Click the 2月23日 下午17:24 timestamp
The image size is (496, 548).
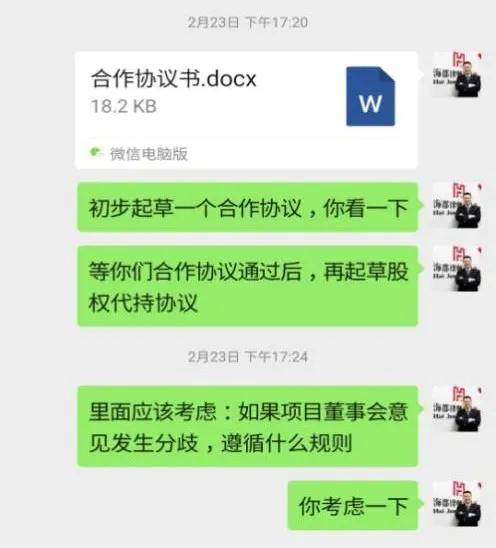[248, 357]
